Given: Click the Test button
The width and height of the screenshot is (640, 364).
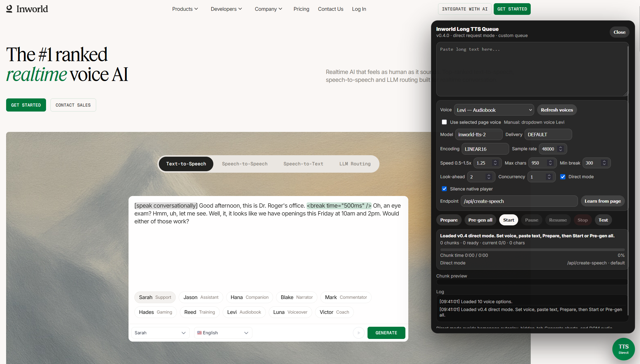Looking at the screenshot, I should click(603, 220).
